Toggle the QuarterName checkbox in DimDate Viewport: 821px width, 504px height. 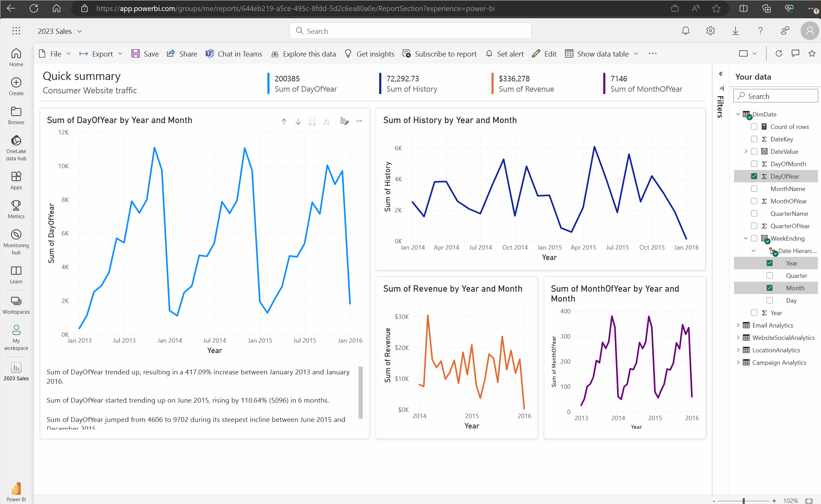pos(753,213)
